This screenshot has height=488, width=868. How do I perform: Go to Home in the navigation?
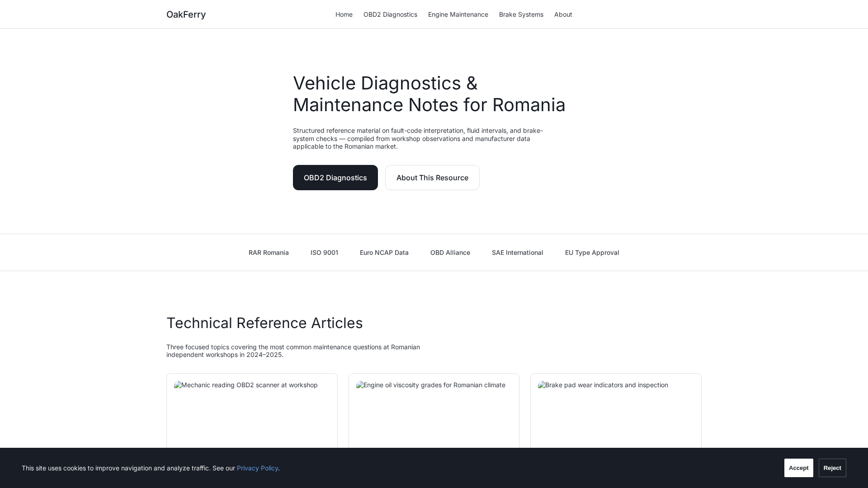[344, 14]
